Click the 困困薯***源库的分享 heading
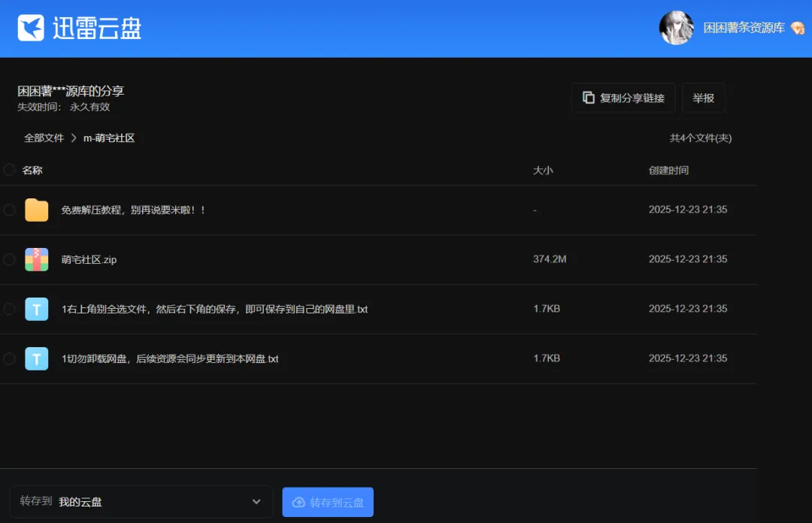Screen dimensions: 812x523 coord(71,91)
